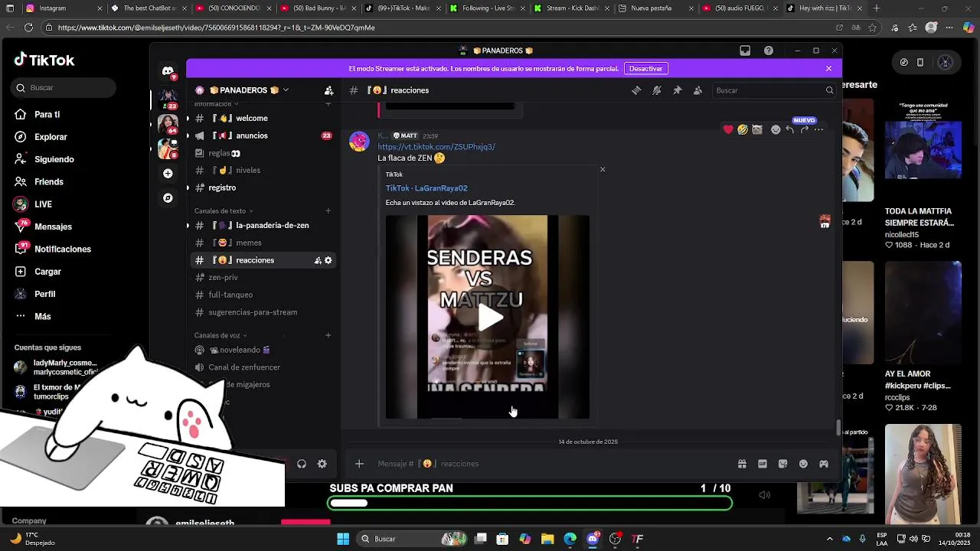Join Canal de zenfuencer voice channel
Viewport: 980px width, 551px height.
(263, 367)
